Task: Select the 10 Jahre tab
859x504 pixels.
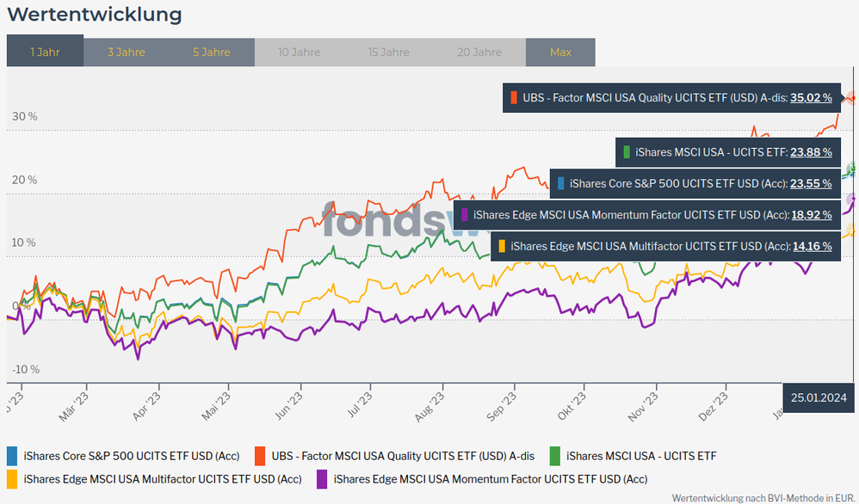Action: pos(300,52)
